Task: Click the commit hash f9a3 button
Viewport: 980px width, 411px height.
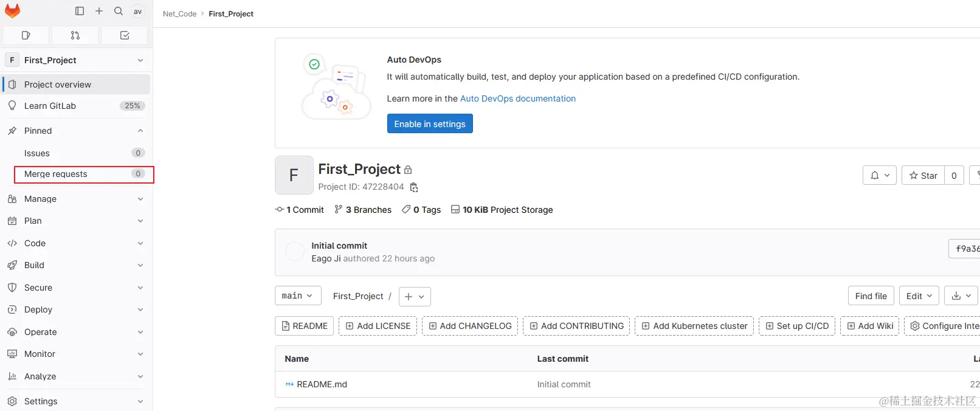Action: [x=965, y=249]
